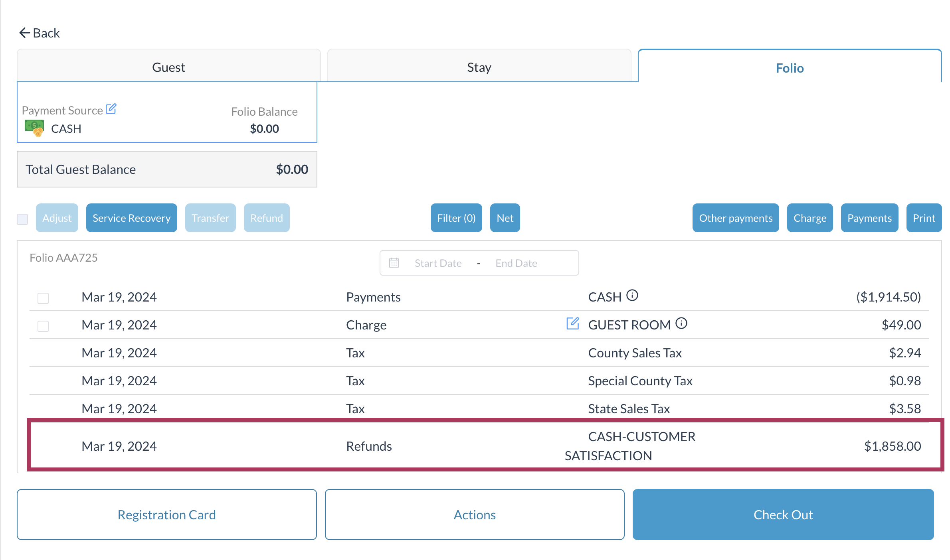Edit GUEST ROOM charge pencil icon
Screen dimensions: 950x560
[x=572, y=323]
